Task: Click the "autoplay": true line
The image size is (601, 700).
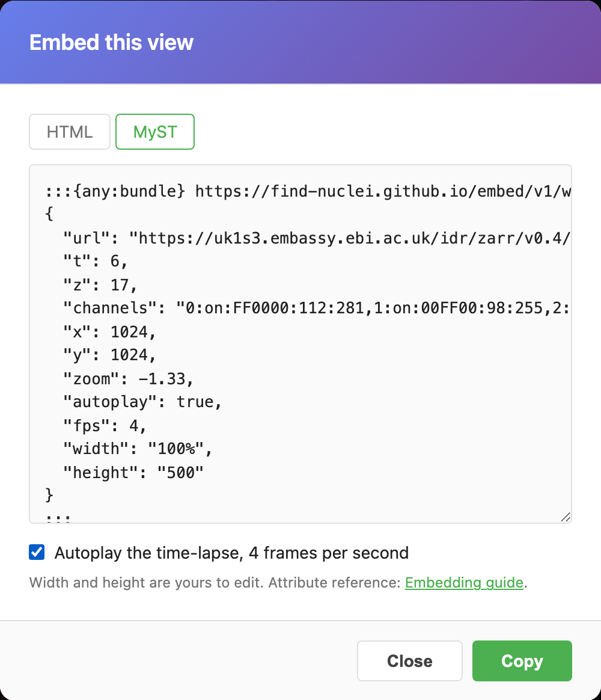Action: click(142, 402)
